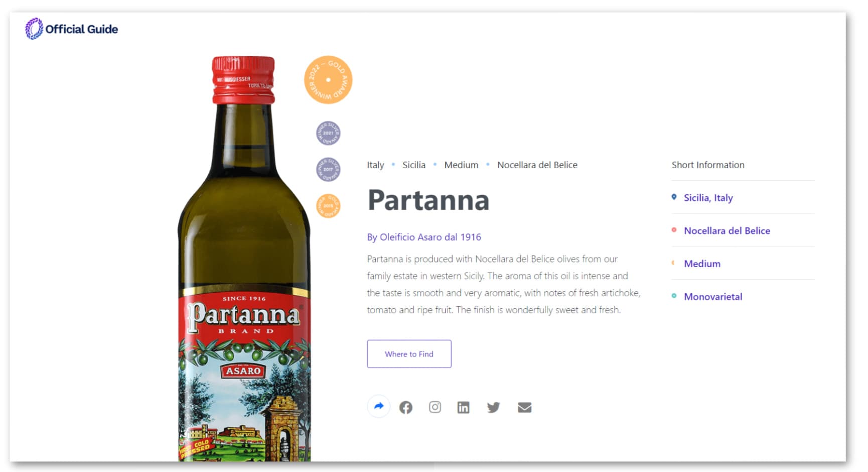
Task: Send by email using envelope icon
Action: click(x=524, y=407)
